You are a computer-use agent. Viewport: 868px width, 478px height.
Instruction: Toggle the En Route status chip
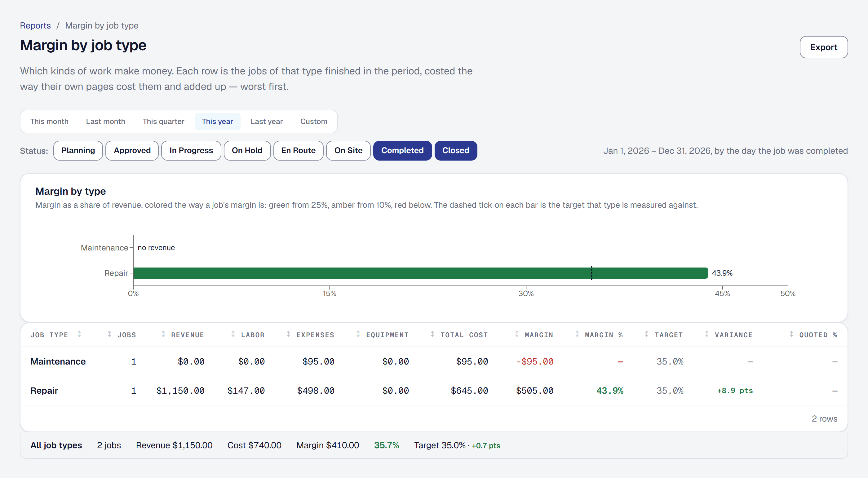coord(298,151)
